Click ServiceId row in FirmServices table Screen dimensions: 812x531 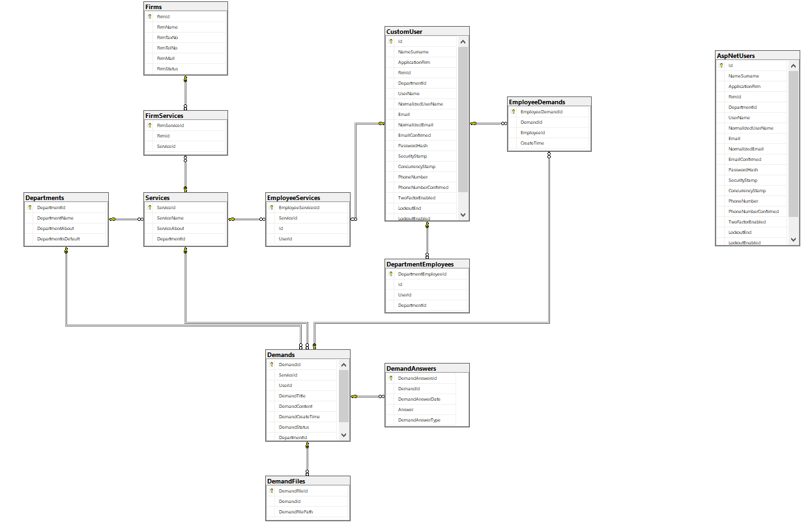pyautogui.click(x=186, y=147)
